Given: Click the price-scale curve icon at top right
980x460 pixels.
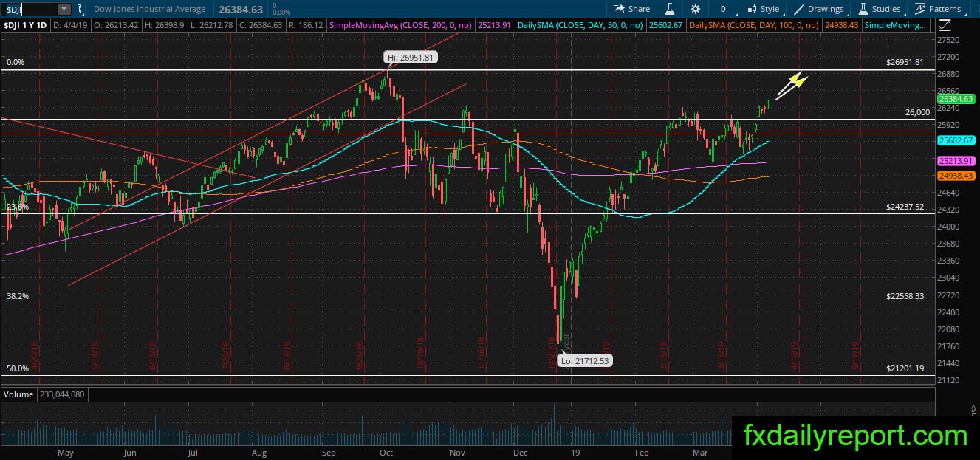Looking at the screenshot, I should point(946,25).
